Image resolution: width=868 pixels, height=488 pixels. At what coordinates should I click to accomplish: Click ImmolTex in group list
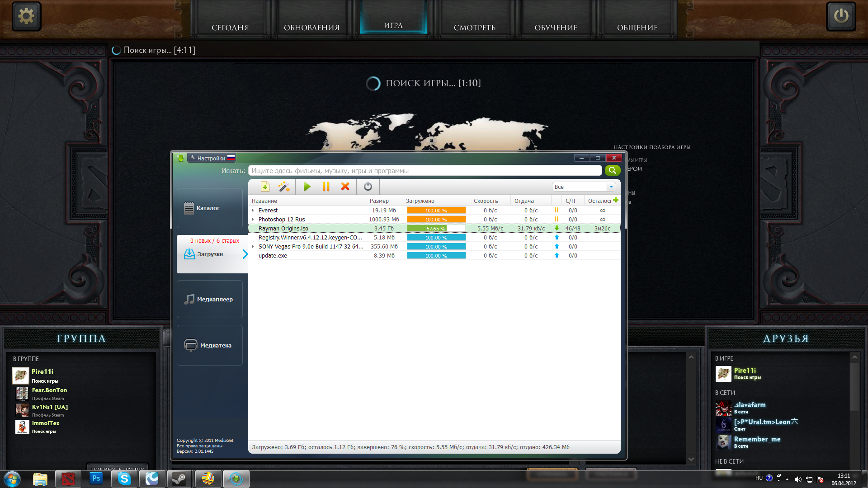pyautogui.click(x=46, y=423)
